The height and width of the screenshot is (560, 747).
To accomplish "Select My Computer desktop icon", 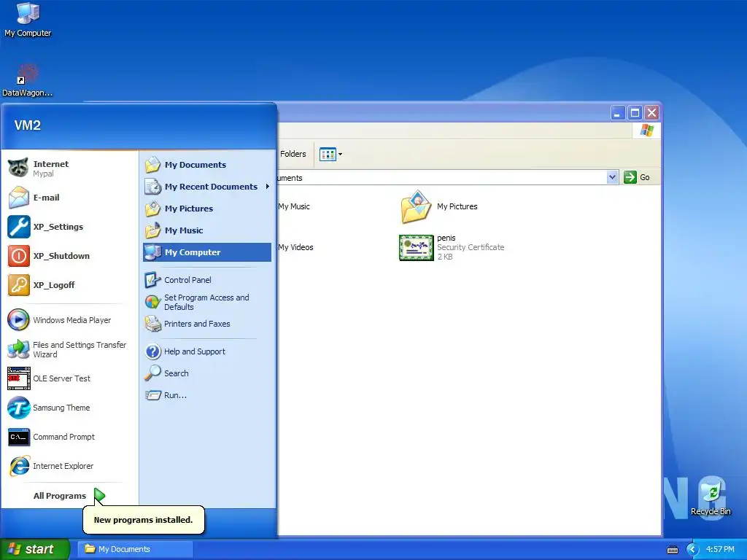I will [x=28, y=20].
